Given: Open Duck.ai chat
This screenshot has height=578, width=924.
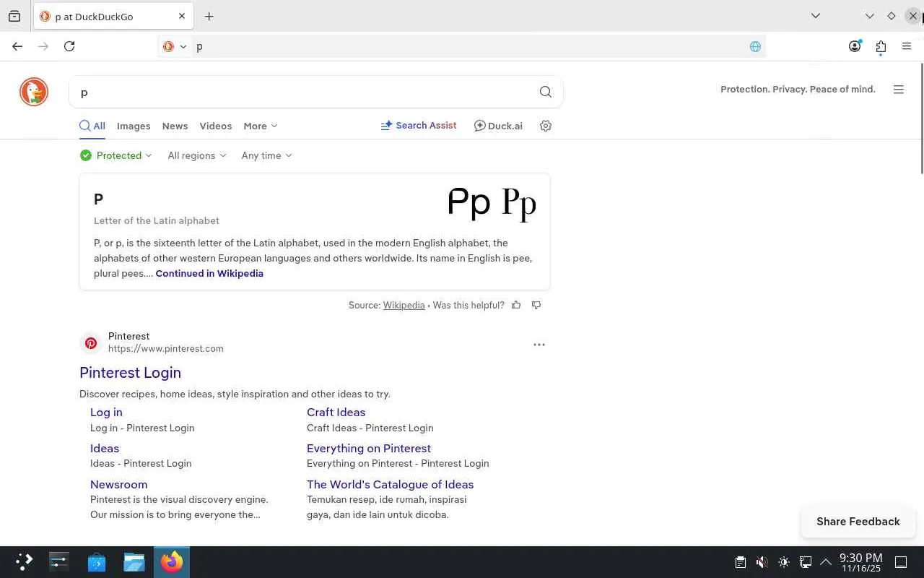Looking at the screenshot, I should [498, 126].
